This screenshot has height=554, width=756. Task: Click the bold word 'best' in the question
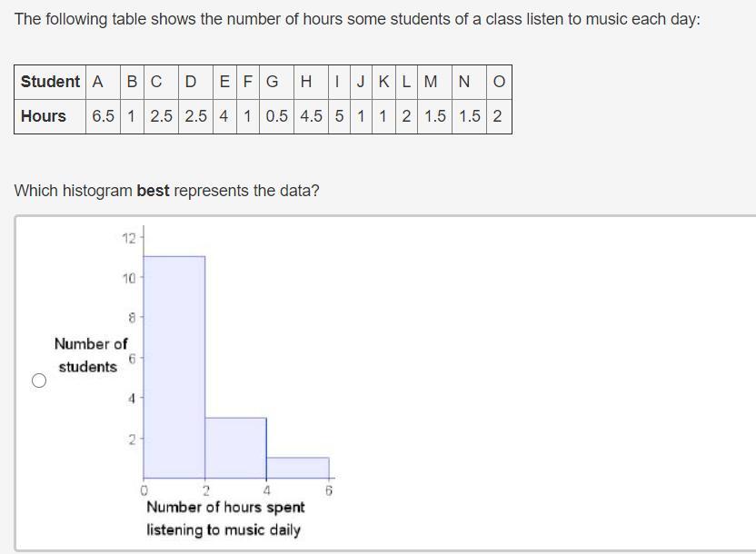click(x=153, y=191)
